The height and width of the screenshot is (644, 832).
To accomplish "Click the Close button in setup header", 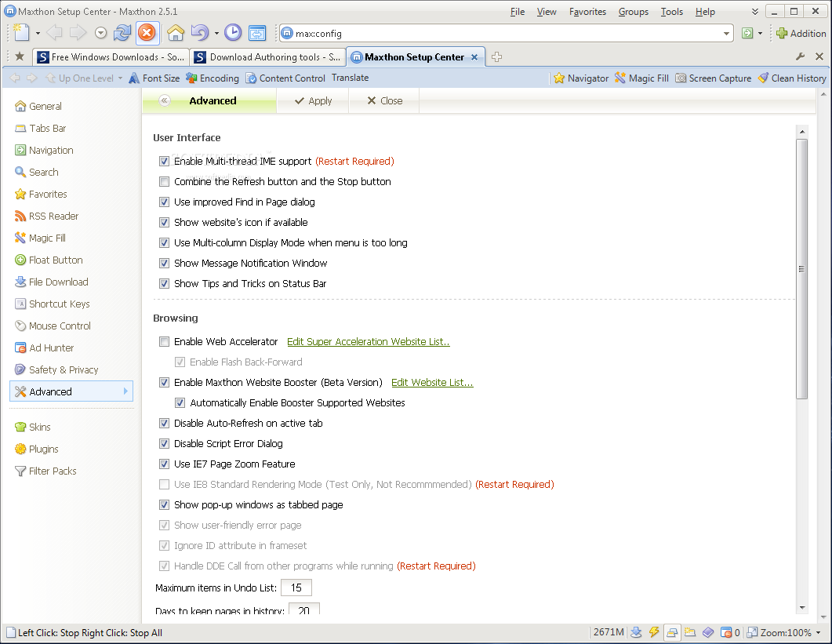I will tap(384, 101).
